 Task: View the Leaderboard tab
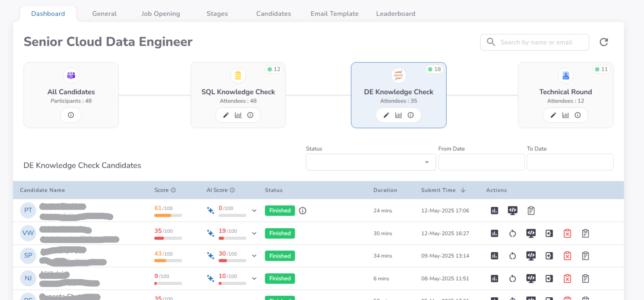(x=396, y=14)
